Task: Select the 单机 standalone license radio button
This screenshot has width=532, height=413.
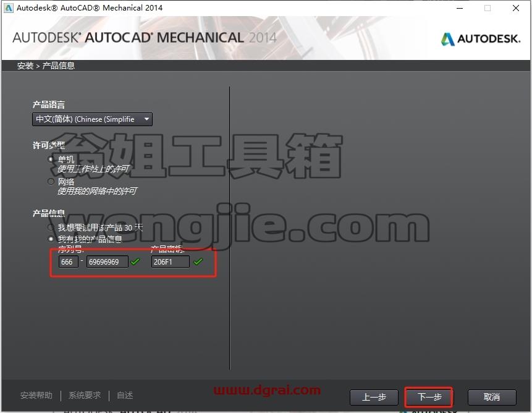Action: 51,159
